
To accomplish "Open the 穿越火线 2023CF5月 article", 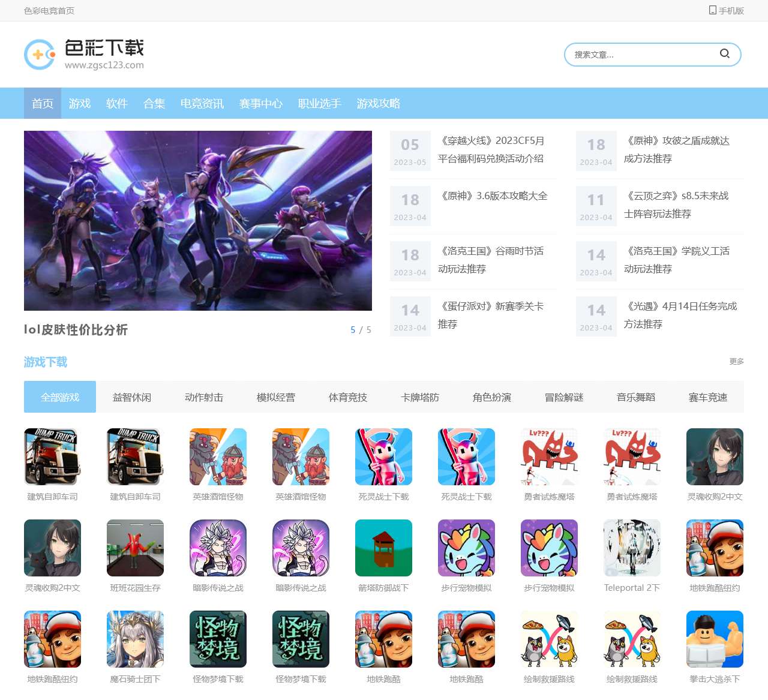I will tap(491, 149).
